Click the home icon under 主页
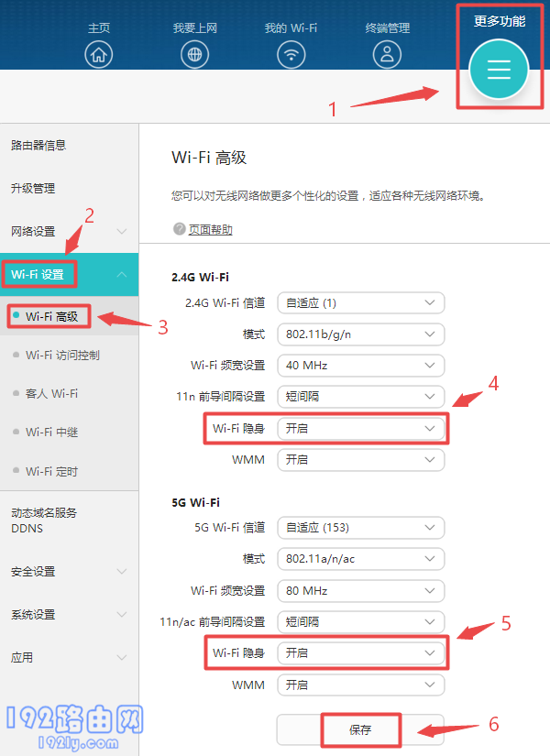 pos(99,54)
